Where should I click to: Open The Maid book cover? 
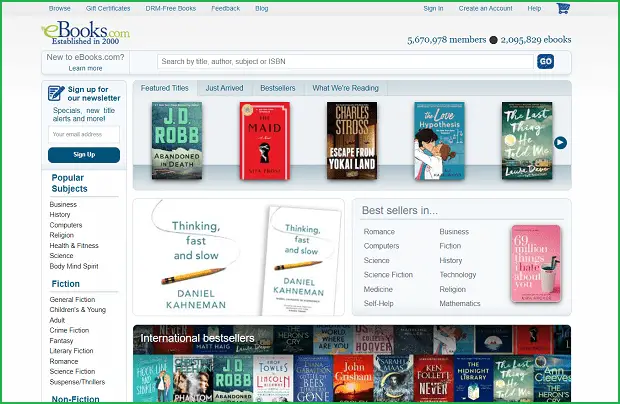(265, 140)
